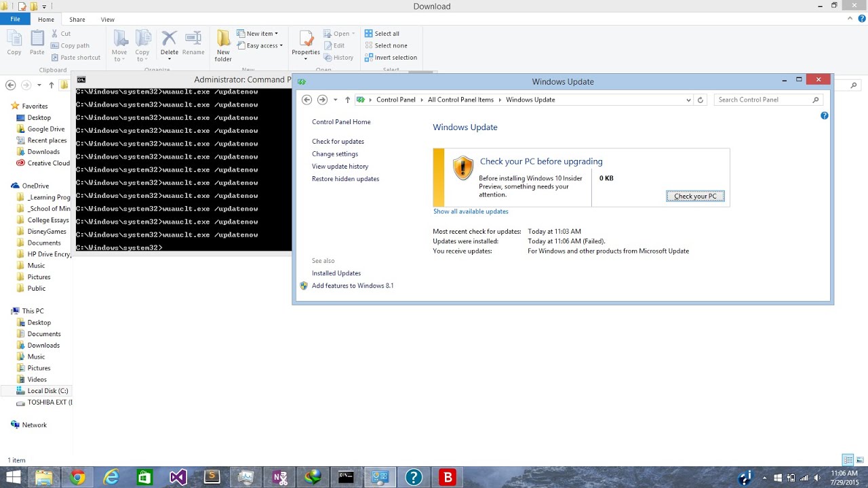The height and width of the screenshot is (488, 868).
Task: Open Internet Explorer from taskbar
Action: coord(111,477)
